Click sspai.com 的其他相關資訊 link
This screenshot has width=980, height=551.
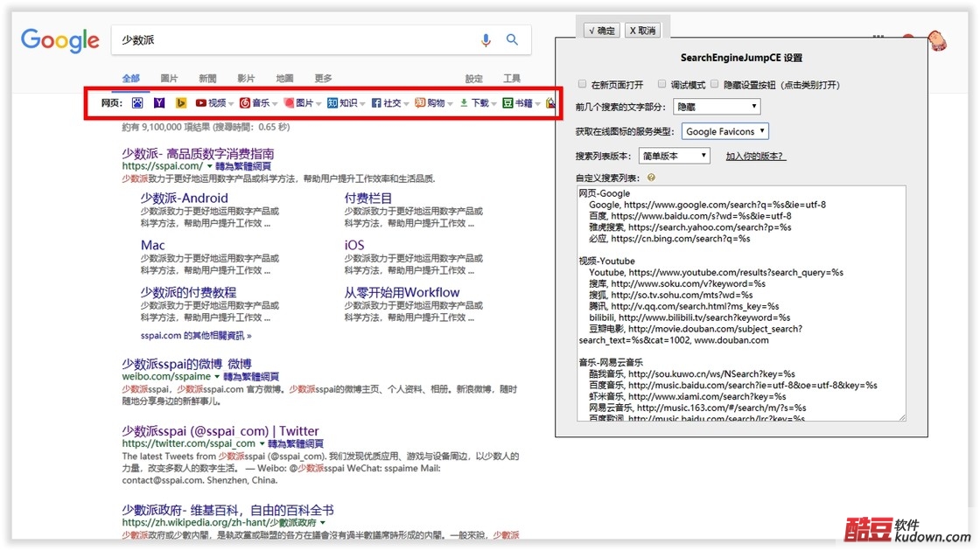[196, 336]
